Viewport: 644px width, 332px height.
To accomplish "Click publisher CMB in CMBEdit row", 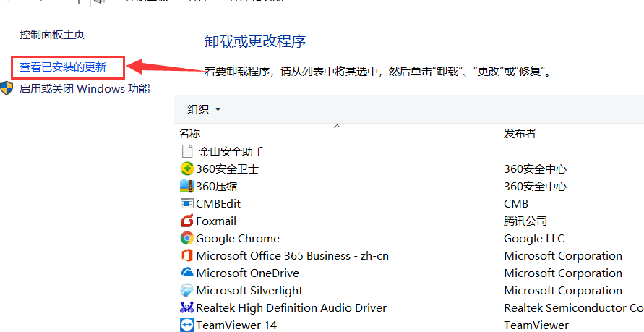I will tap(516, 204).
